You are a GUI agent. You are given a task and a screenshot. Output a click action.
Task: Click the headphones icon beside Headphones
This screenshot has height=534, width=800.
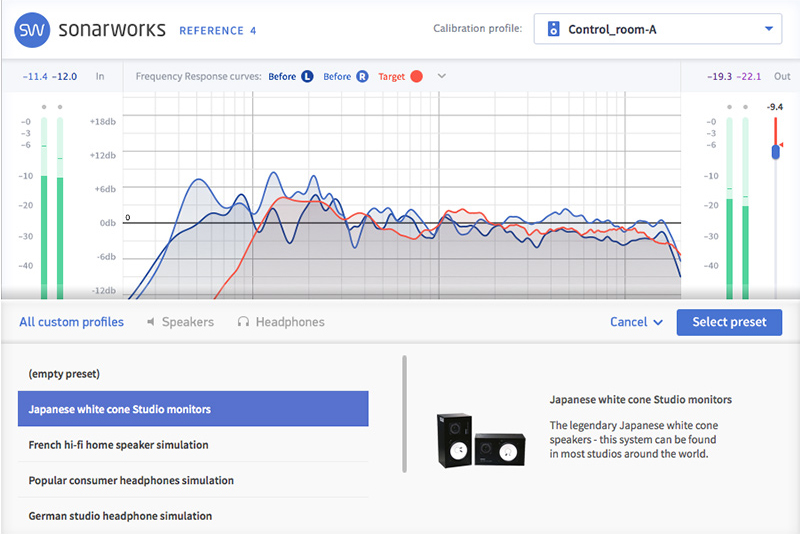(x=243, y=322)
